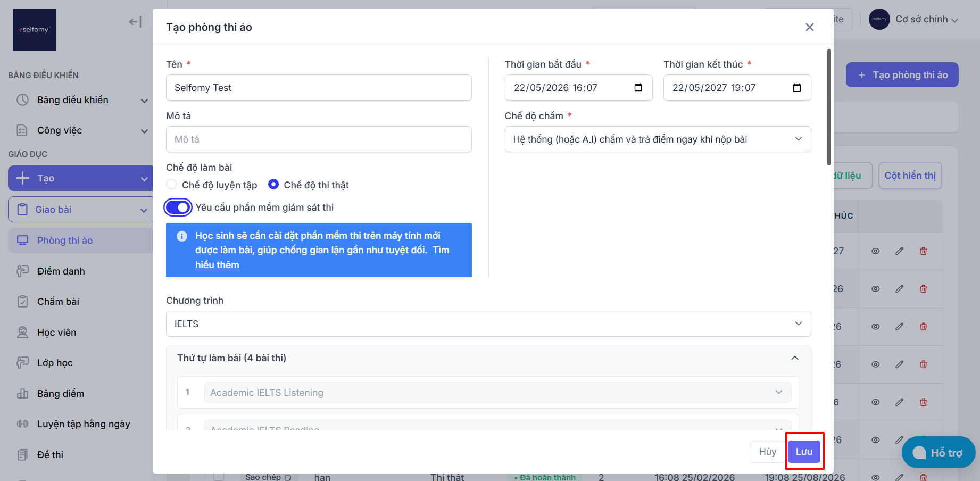Toggle Yêu cầu phần mềm giám sát thi switch
Screen dimensions: 980x481
[178, 208]
